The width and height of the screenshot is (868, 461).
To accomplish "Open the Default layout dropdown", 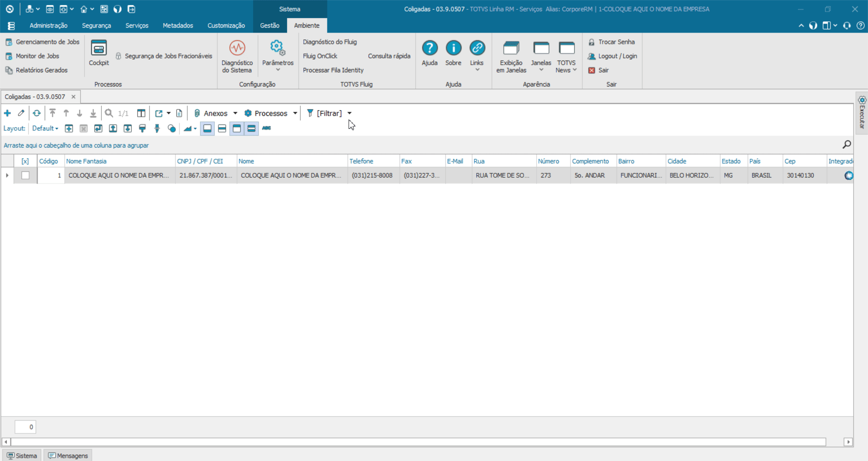I will click(x=45, y=128).
